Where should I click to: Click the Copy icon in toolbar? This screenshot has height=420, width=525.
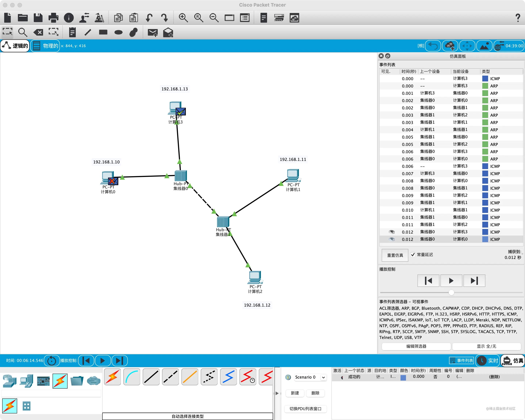point(118,18)
